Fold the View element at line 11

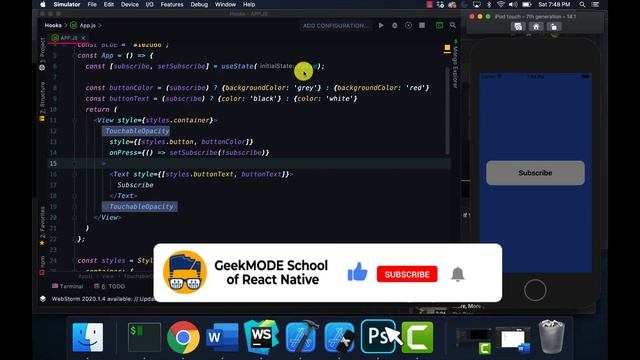[x=74, y=120]
